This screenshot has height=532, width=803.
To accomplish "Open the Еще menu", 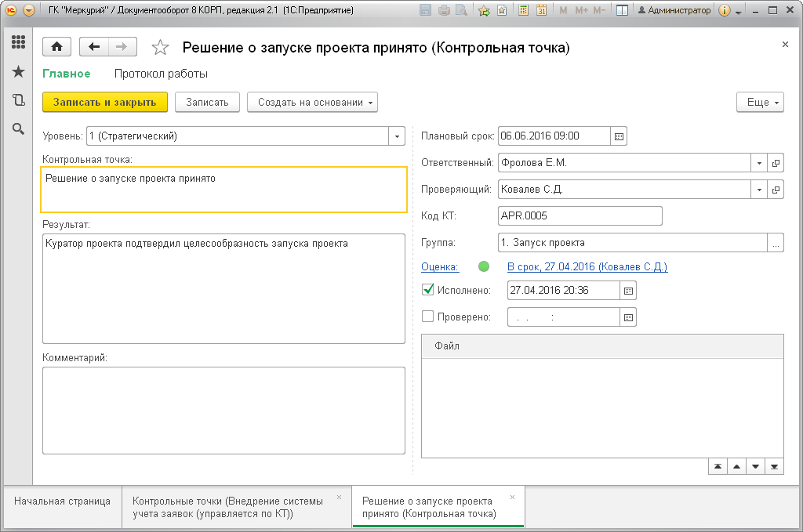I will 760,103.
